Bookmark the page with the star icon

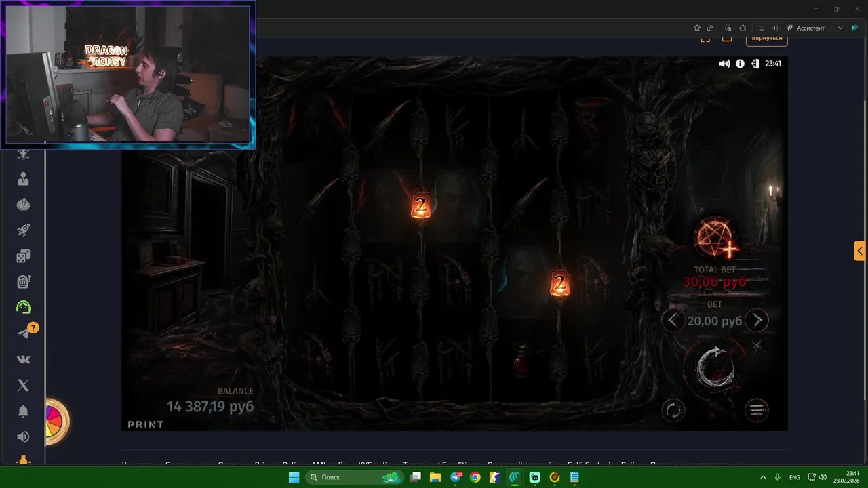click(696, 28)
